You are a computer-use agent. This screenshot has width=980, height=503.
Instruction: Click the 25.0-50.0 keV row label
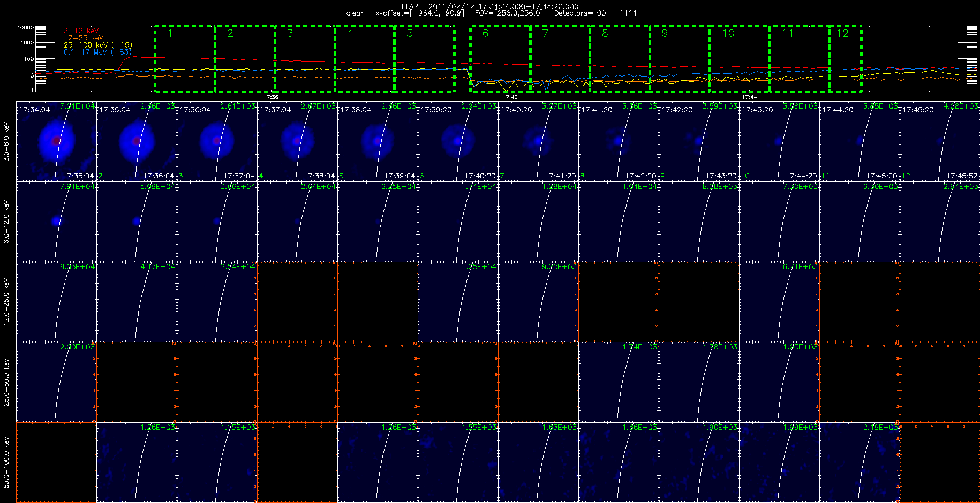(x=6, y=382)
